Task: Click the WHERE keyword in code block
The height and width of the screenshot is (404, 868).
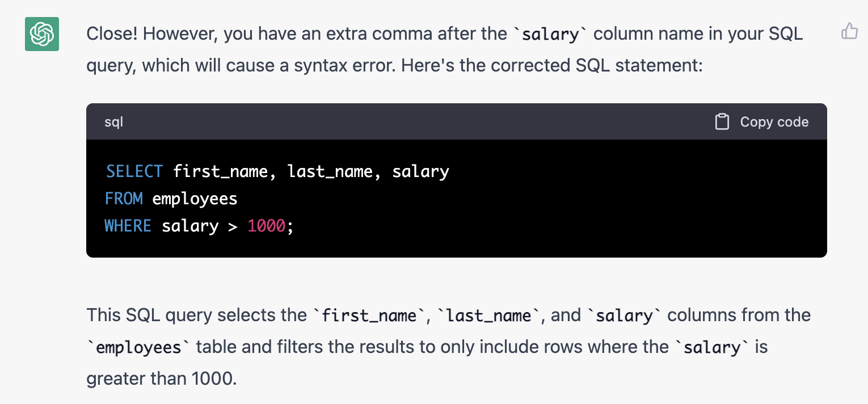Action: [128, 226]
